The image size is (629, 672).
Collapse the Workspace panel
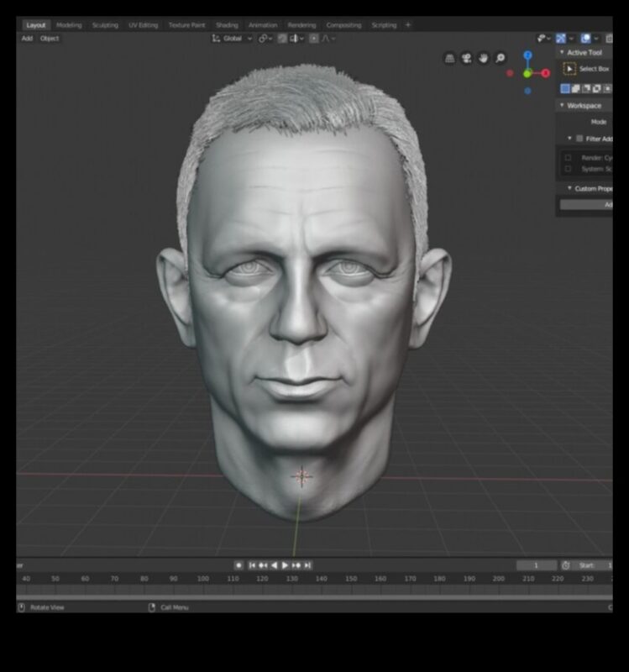562,106
